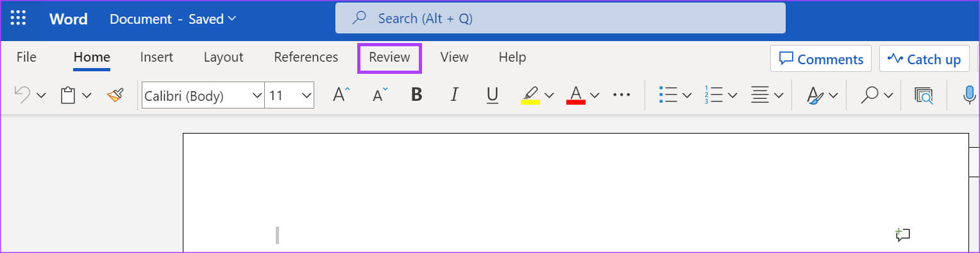Open font color dropdown arrow
Image resolution: width=980 pixels, height=253 pixels.
[x=595, y=96]
